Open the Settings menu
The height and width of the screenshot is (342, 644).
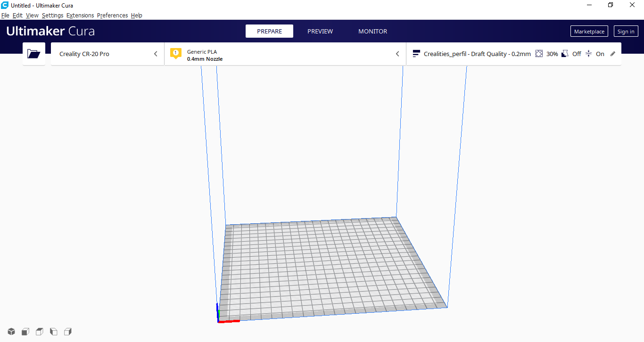point(52,16)
